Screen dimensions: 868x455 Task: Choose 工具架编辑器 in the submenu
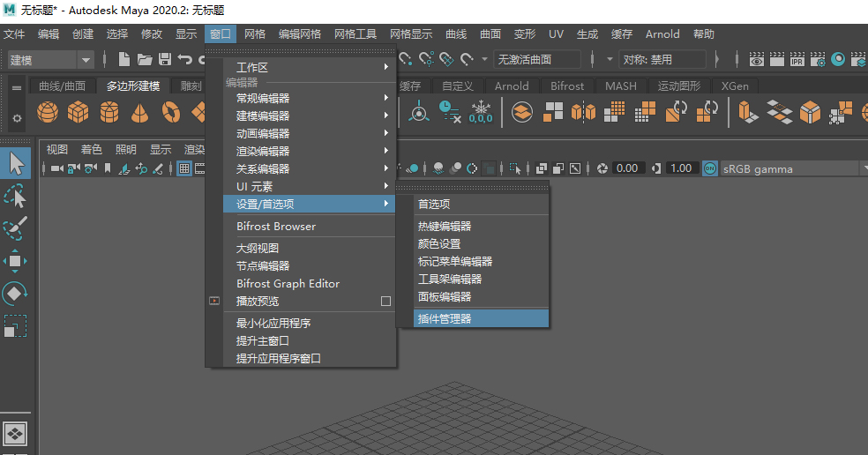481,280
